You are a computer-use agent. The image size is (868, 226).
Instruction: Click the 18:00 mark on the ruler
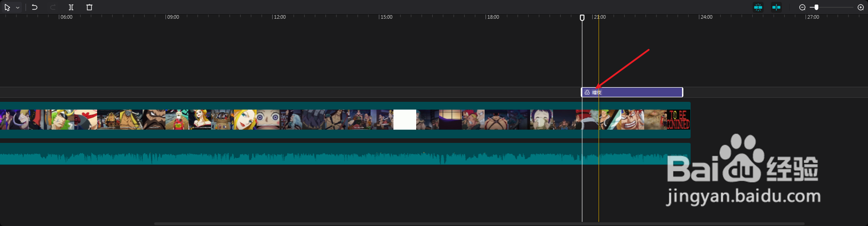pos(493,17)
